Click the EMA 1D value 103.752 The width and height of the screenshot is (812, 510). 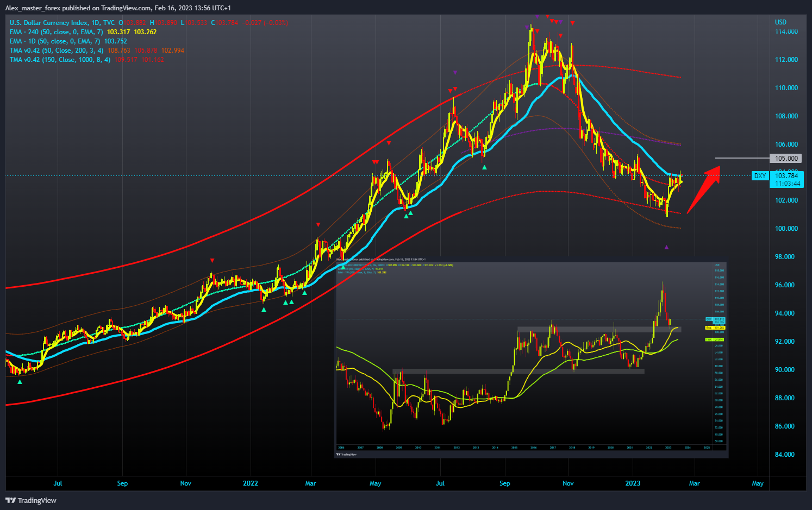tap(115, 41)
